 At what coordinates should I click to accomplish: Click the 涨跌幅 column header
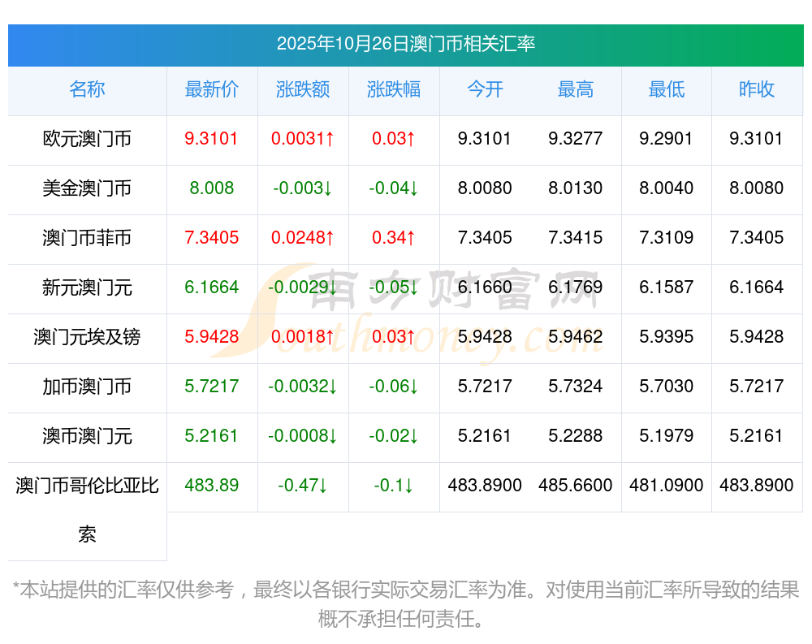pyautogui.click(x=394, y=89)
